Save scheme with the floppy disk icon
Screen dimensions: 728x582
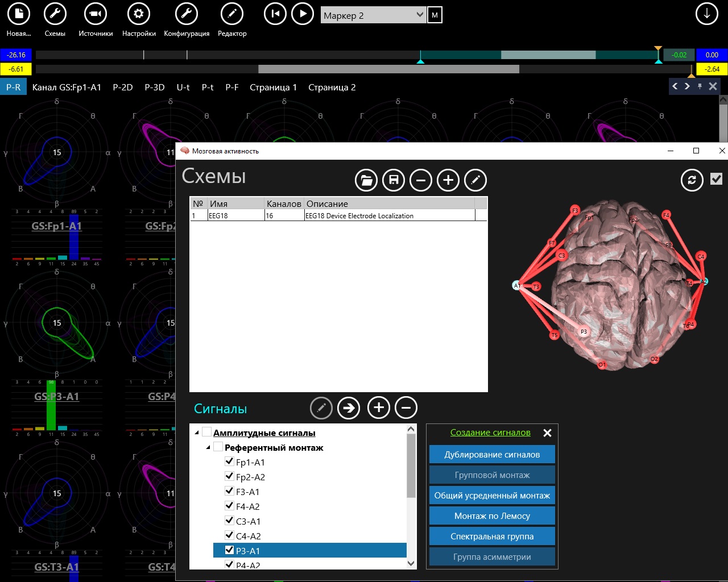(x=394, y=180)
